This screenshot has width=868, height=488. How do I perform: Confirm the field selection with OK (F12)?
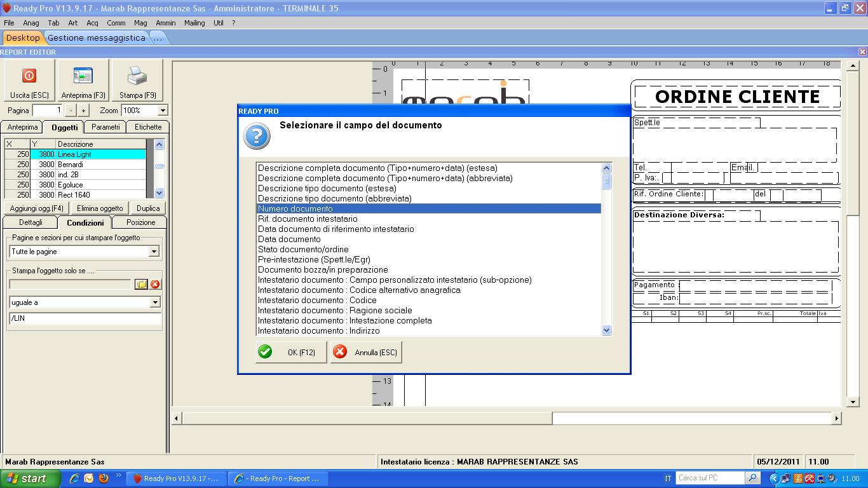click(291, 352)
